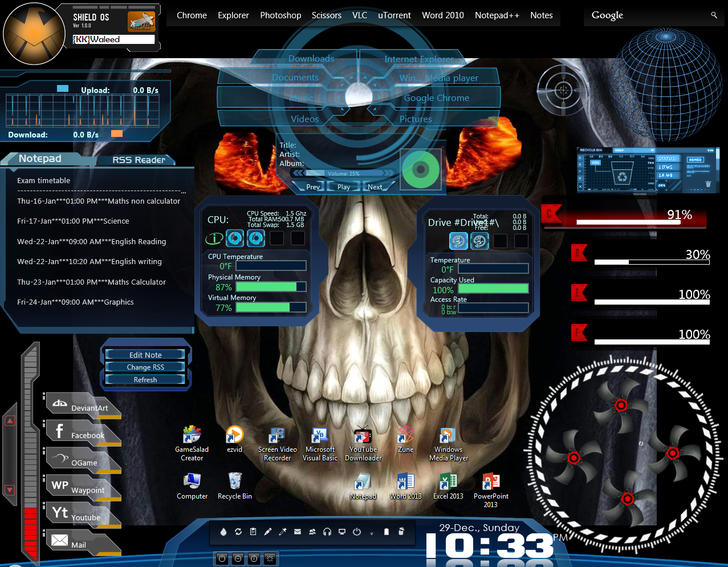Open the Waypoint link button
The image size is (728, 567).
click(x=83, y=488)
